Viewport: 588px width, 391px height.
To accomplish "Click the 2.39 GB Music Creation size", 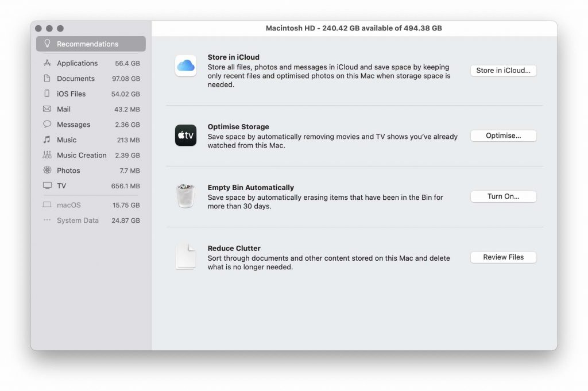I will (x=127, y=155).
